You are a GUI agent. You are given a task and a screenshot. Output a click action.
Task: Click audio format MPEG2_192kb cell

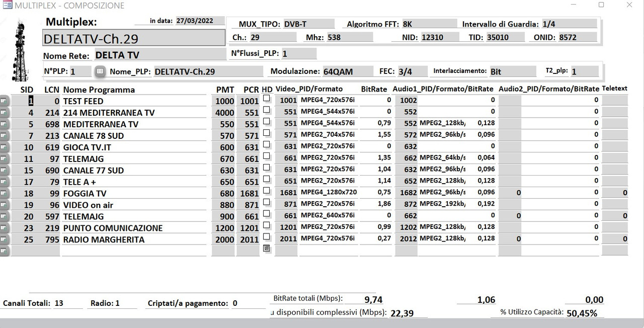pyautogui.click(x=442, y=204)
